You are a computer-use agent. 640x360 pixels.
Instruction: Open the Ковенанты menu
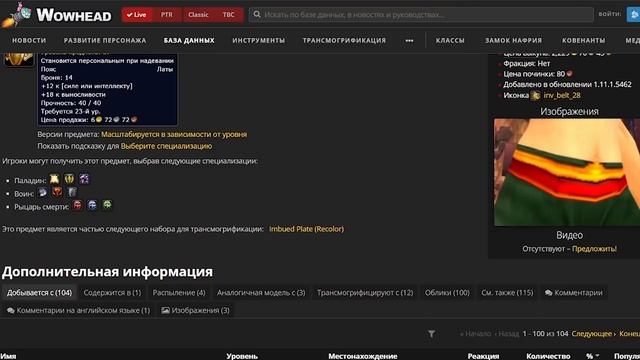click(584, 40)
